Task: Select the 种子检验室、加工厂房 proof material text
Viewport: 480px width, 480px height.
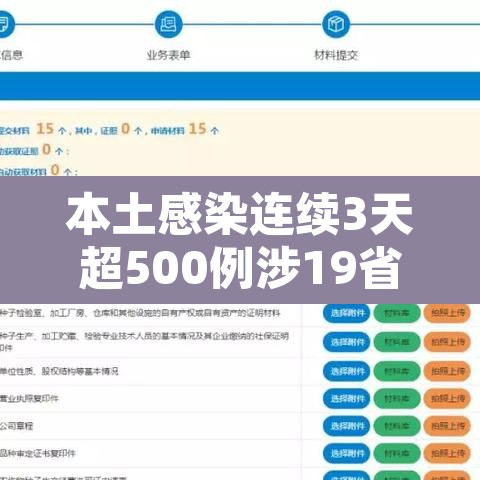Action: (x=140, y=313)
